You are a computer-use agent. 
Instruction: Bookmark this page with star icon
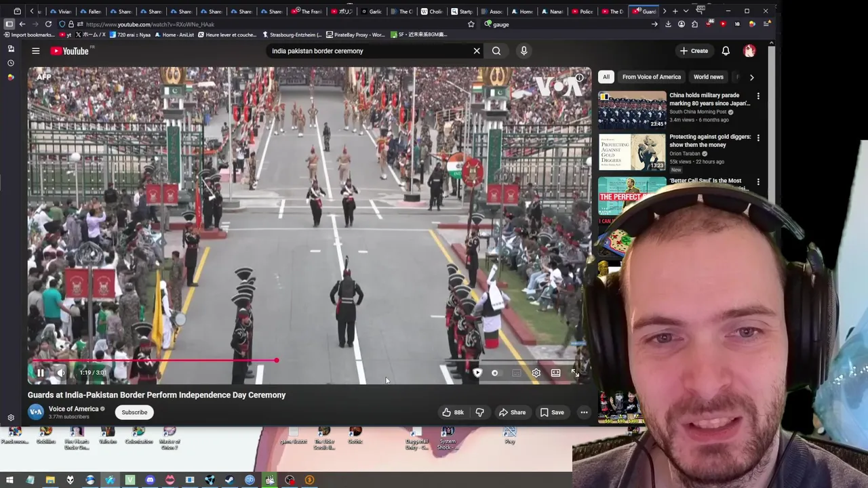[471, 24]
